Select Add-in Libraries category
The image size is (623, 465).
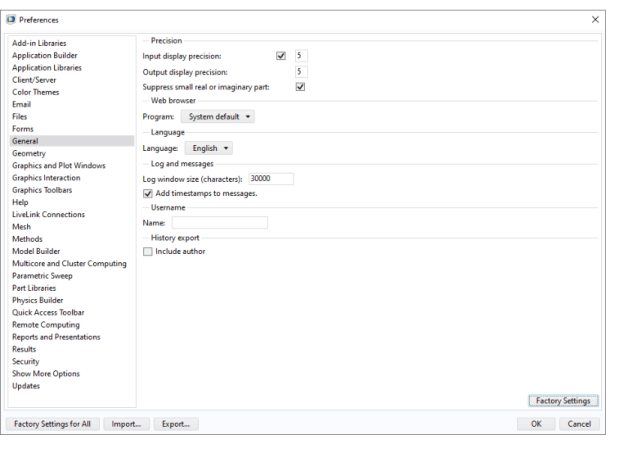click(72, 43)
